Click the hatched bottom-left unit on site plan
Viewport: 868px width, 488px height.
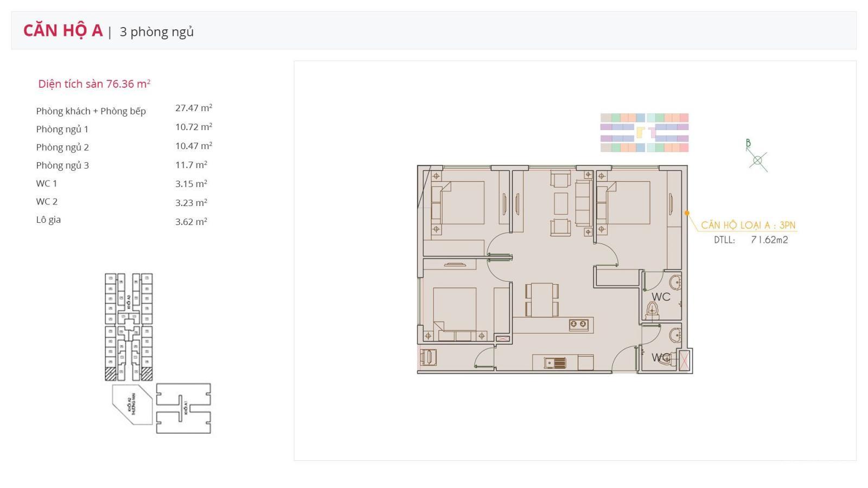coord(111,374)
